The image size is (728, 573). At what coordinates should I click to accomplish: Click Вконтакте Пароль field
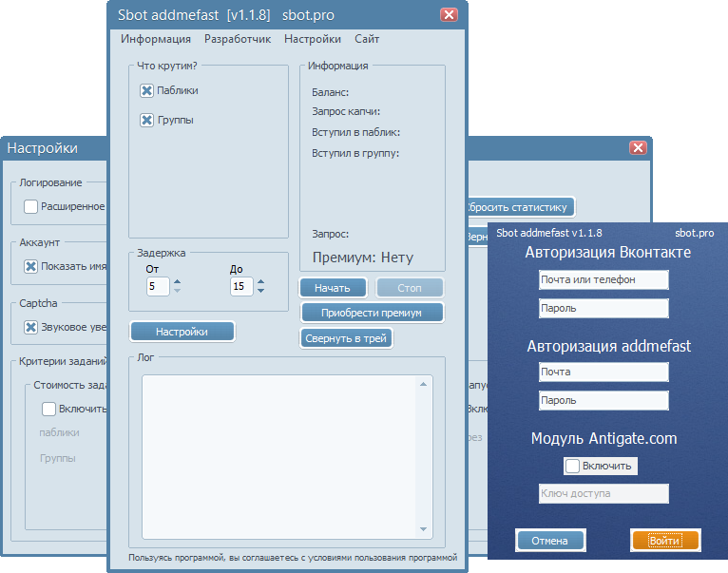(x=603, y=308)
